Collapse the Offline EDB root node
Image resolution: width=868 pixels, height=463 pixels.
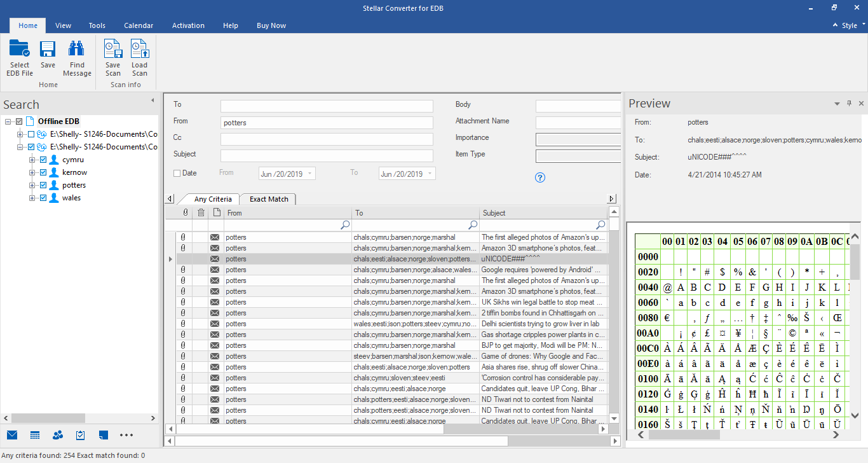[8, 121]
